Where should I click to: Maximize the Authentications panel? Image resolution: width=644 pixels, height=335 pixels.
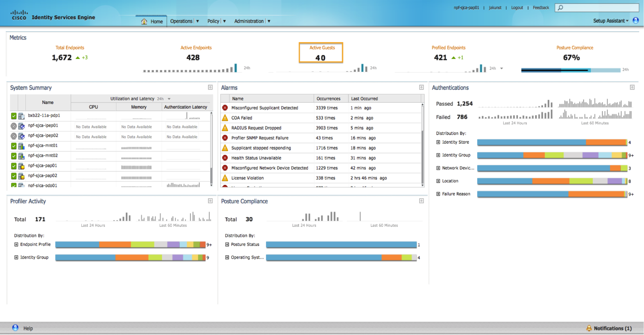pyautogui.click(x=632, y=87)
